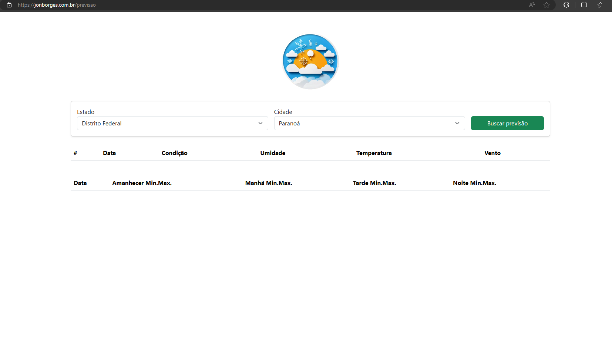Select the Umidade column header
612x364 pixels.
pyautogui.click(x=273, y=153)
